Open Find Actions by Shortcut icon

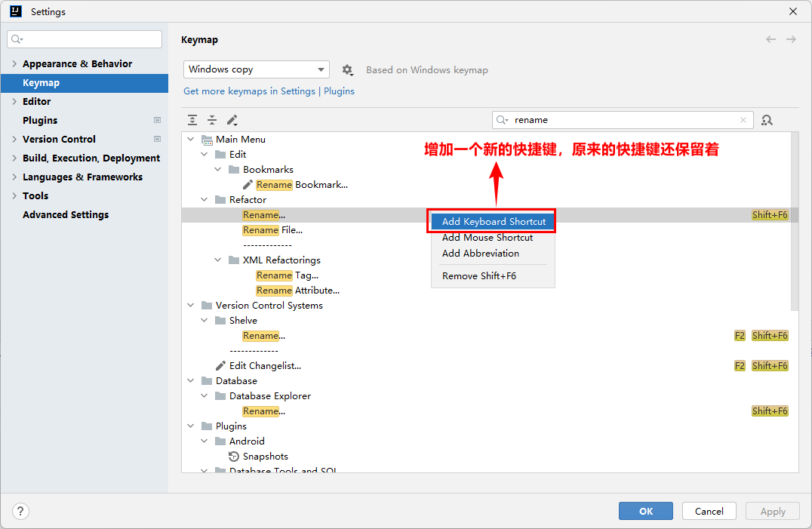click(x=767, y=120)
